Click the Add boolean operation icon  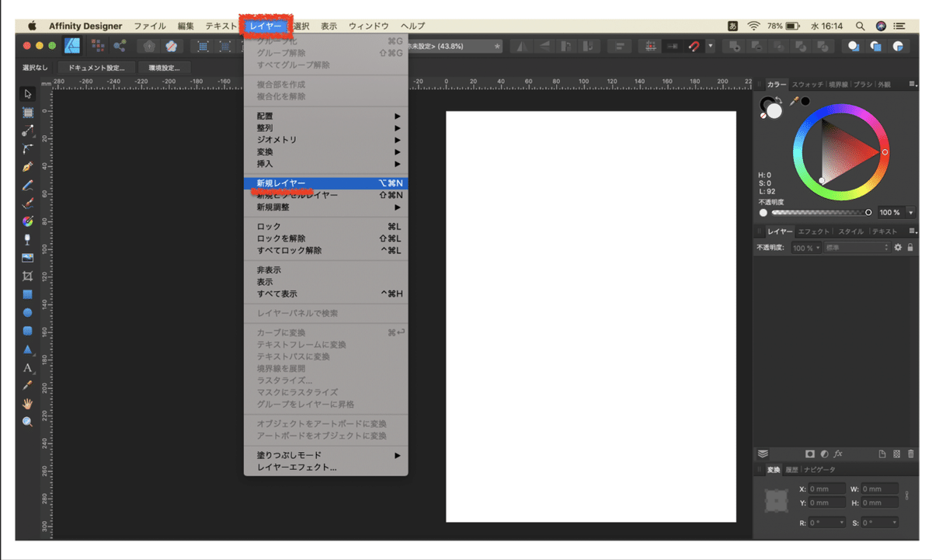[733, 47]
